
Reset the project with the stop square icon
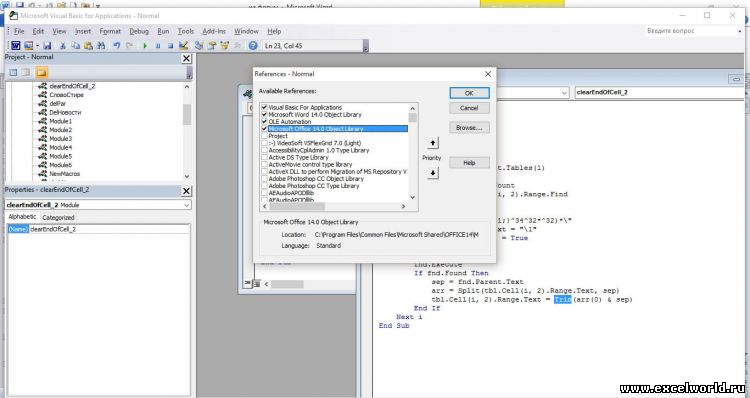170,46
